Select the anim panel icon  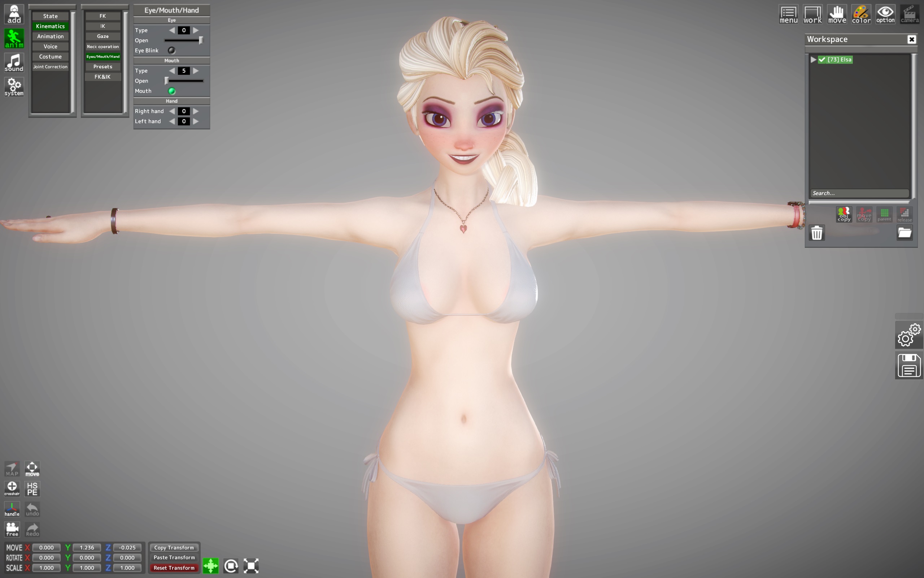click(x=14, y=38)
